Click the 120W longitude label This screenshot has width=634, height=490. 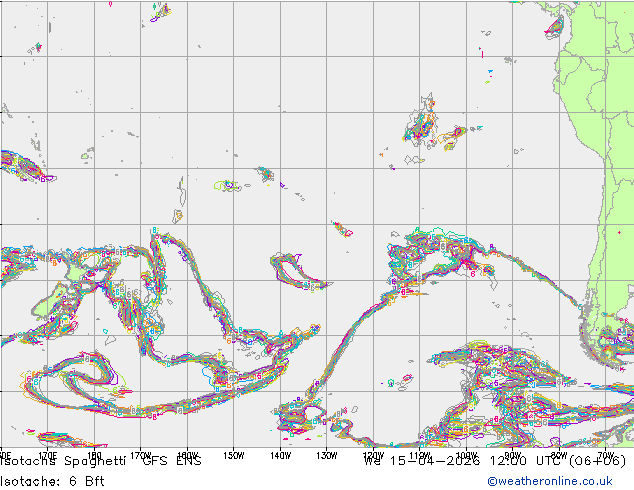tap(373, 456)
